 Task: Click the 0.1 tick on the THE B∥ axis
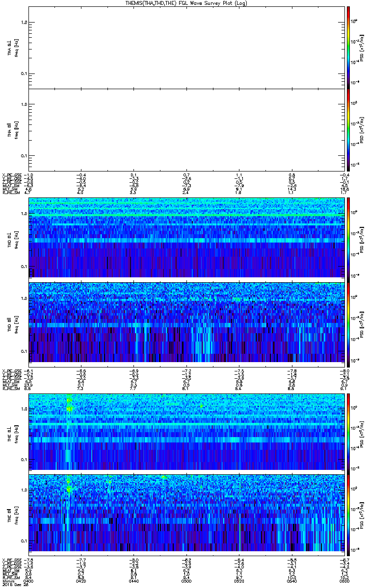[24, 541]
